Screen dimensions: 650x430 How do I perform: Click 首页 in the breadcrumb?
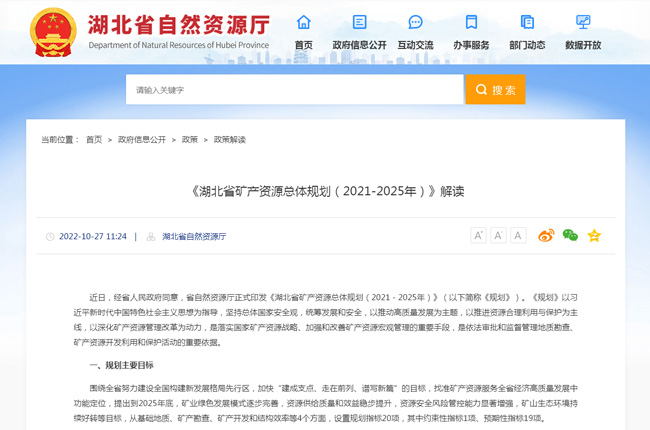click(x=94, y=139)
